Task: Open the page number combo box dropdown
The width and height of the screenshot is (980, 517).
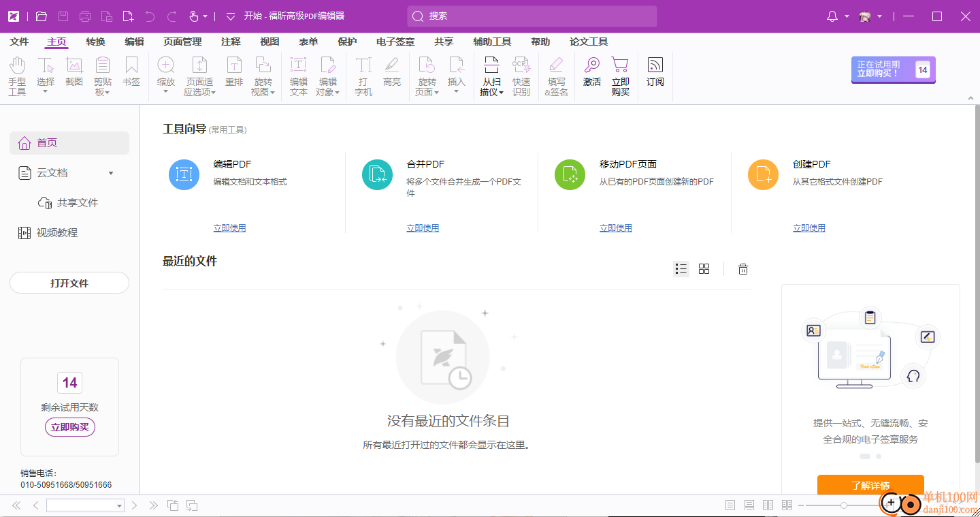Action: (120, 505)
